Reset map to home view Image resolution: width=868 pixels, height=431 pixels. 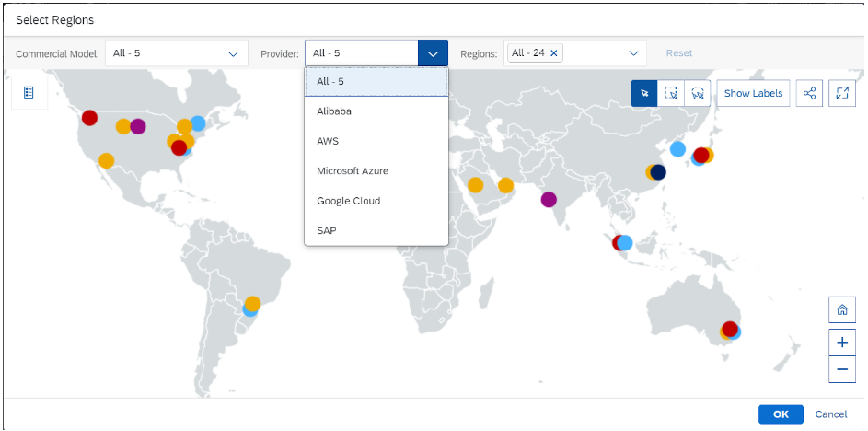click(841, 310)
